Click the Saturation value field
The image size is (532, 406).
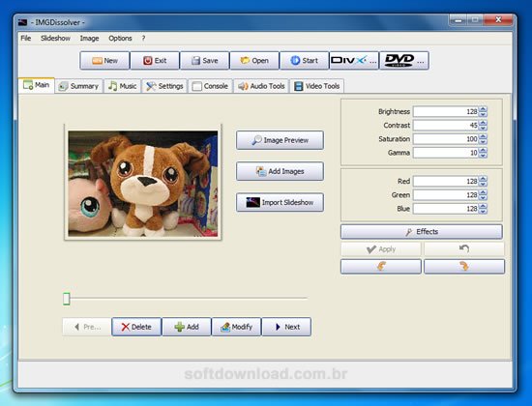446,139
